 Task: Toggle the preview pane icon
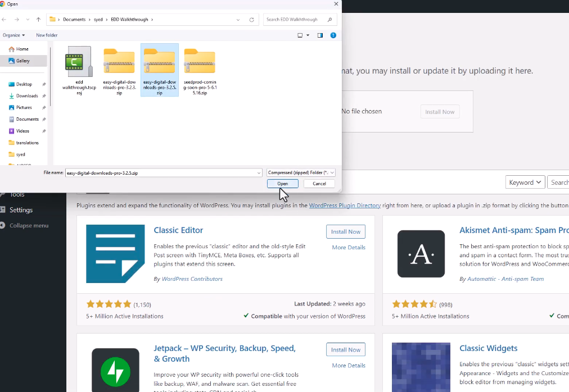click(320, 35)
